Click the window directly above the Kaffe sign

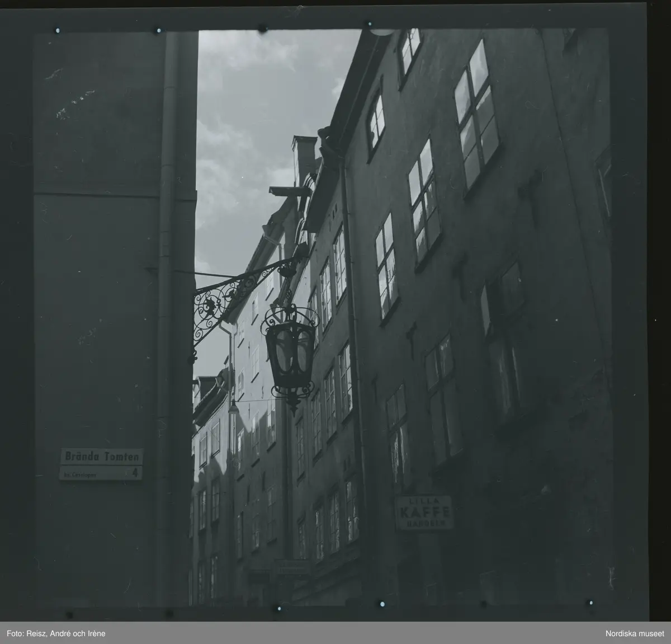pyautogui.click(x=397, y=436)
